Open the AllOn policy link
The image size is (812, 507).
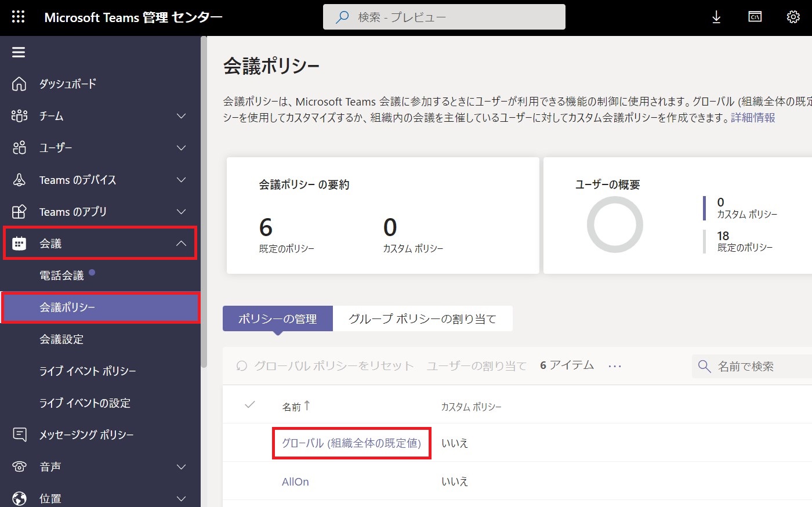click(x=295, y=481)
